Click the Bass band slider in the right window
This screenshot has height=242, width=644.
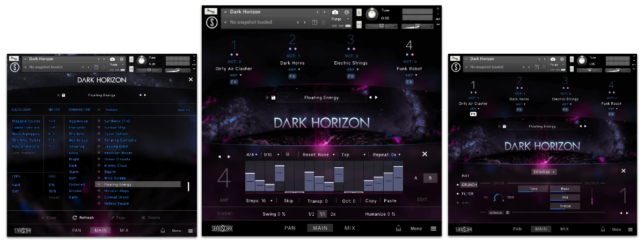[x=565, y=189]
